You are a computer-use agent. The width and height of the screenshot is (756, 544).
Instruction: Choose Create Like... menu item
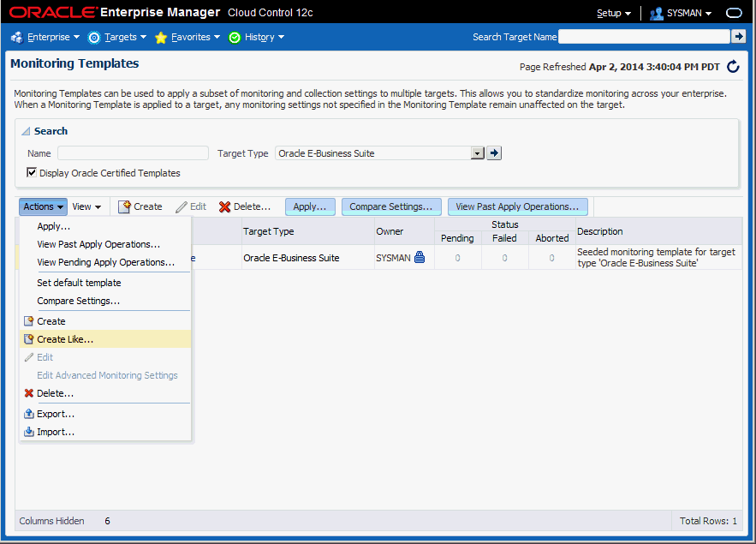point(105,339)
